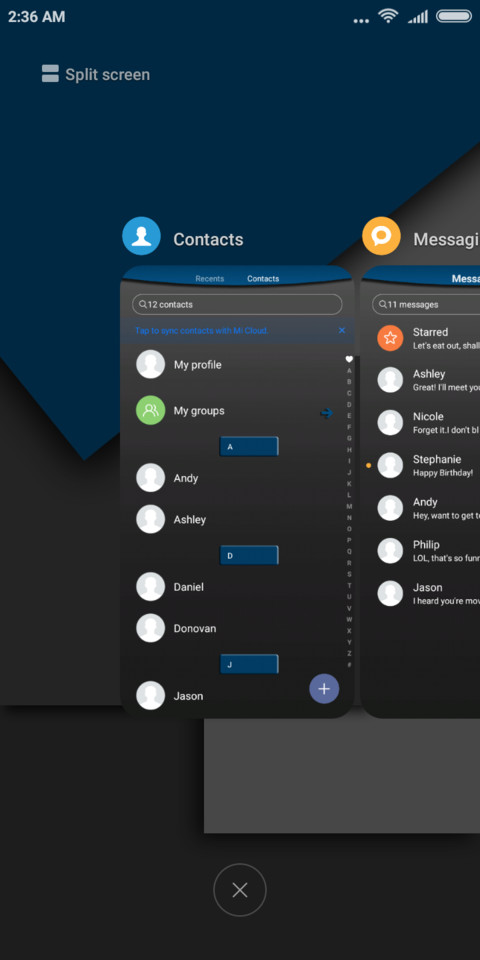The image size is (480, 960).
Task: Tap Andy's avatar in Messaging
Action: point(390,508)
